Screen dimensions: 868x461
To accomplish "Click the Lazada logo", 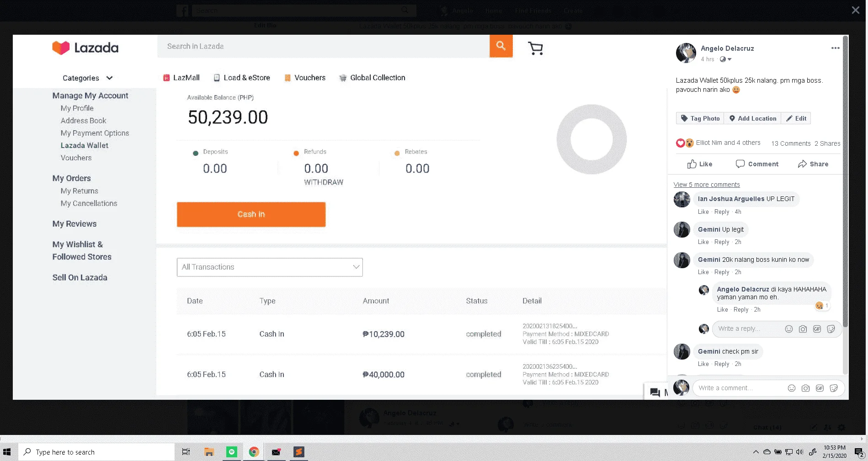I will pyautogui.click(x=85, y=48).
